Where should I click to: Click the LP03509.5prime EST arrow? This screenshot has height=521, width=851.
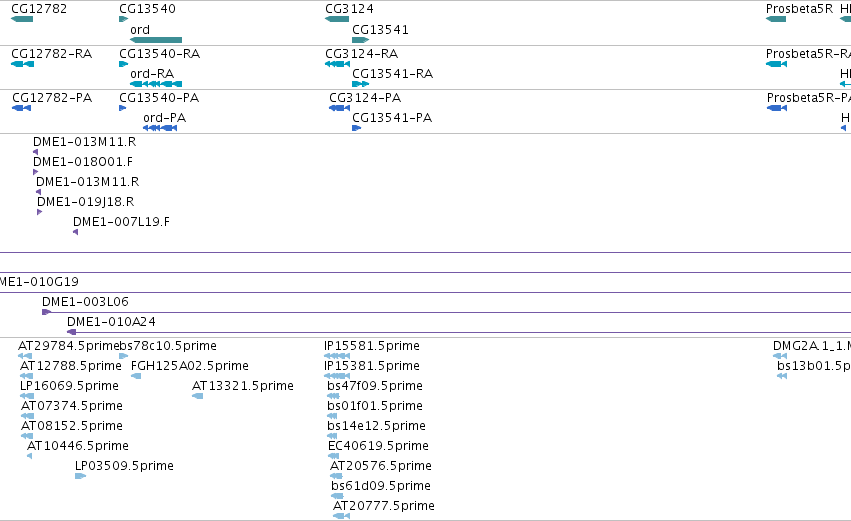pos(80,476)
